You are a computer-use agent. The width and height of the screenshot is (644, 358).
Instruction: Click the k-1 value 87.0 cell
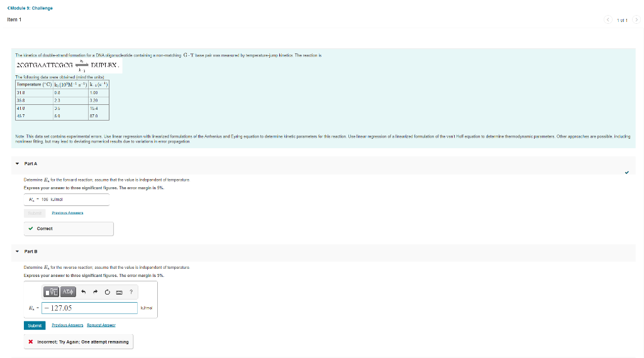pyautogui.click(x=99, y=116)
